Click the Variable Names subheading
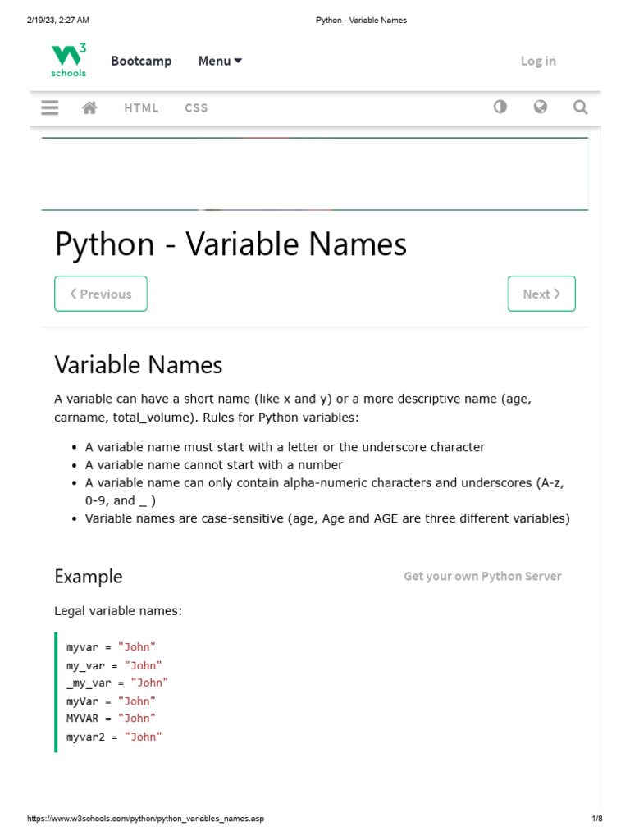This screenshot has width=630, height=840. (x=138, y=365)
